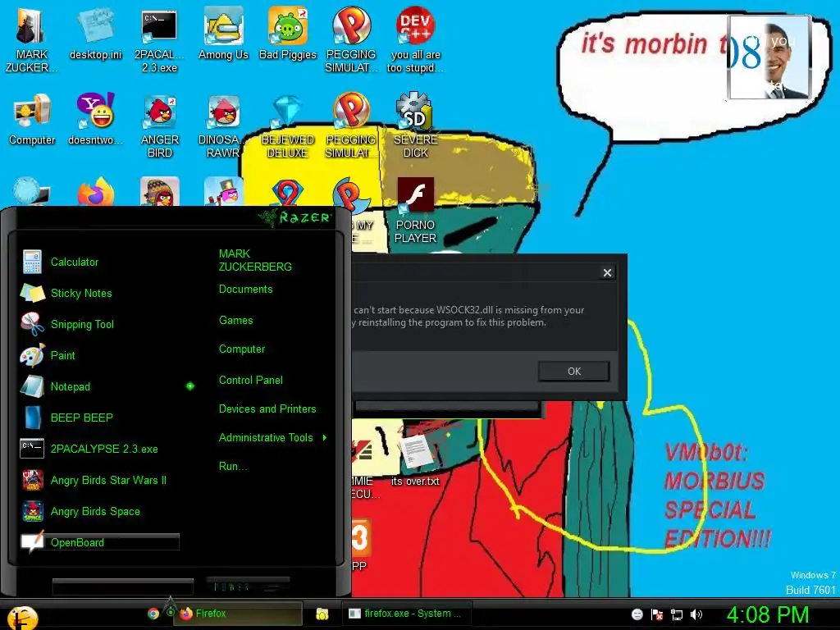Open Documents from start menu
Screen dimensions: 840x630
coord(245,290)
